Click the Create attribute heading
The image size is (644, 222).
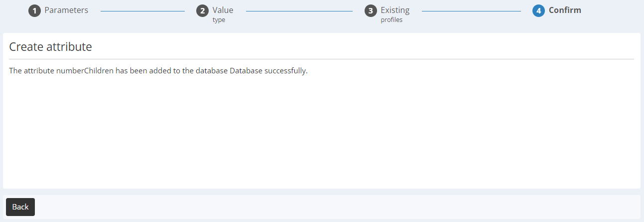pyautogui.click(x=51, y=47)
